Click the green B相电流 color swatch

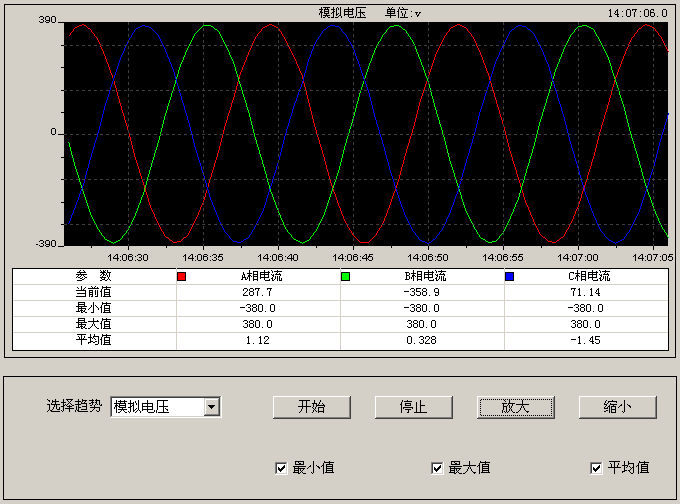345,276
